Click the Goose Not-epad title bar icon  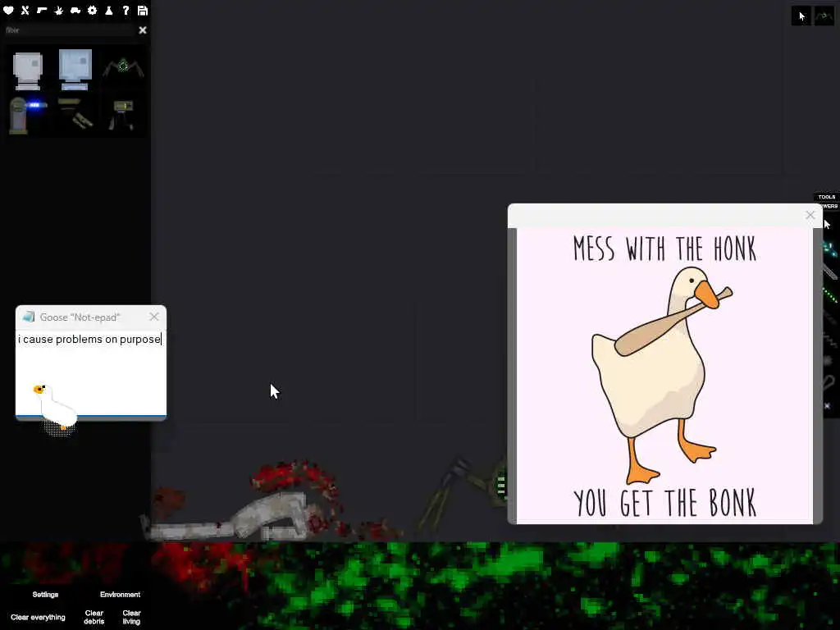29,317
